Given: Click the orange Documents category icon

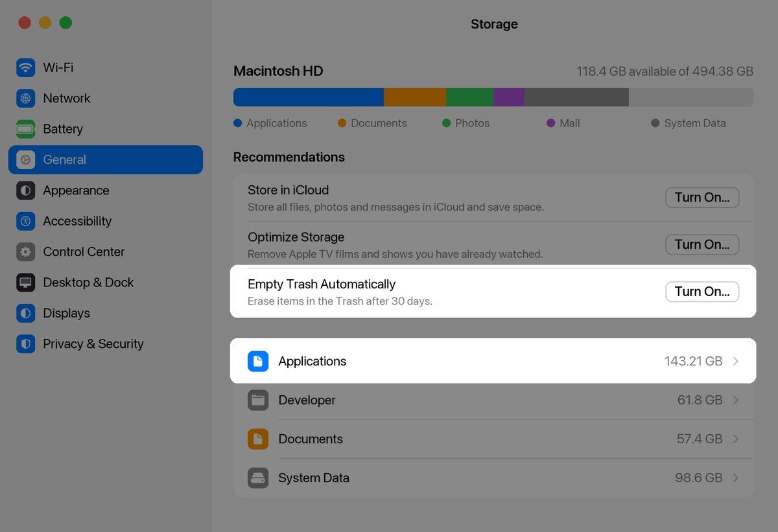Looking at the screenshot, I should pyautogui.click(x=258, y=439).
